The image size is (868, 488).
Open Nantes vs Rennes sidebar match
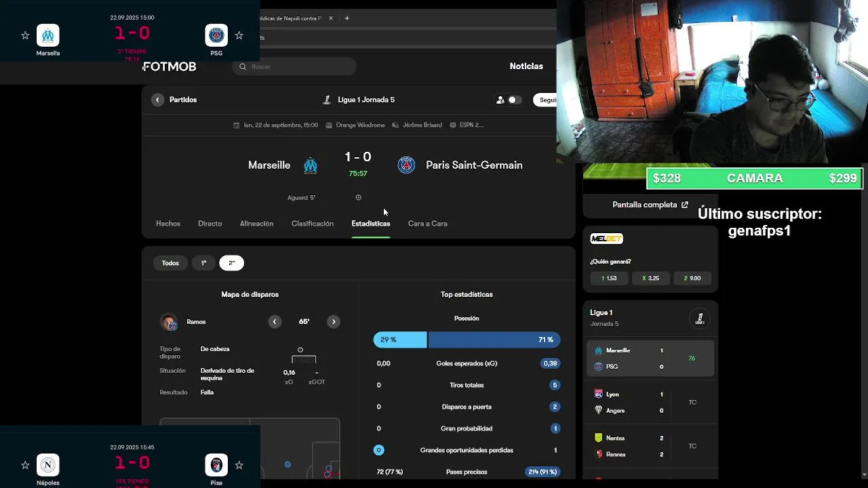[x=650, y=446]
